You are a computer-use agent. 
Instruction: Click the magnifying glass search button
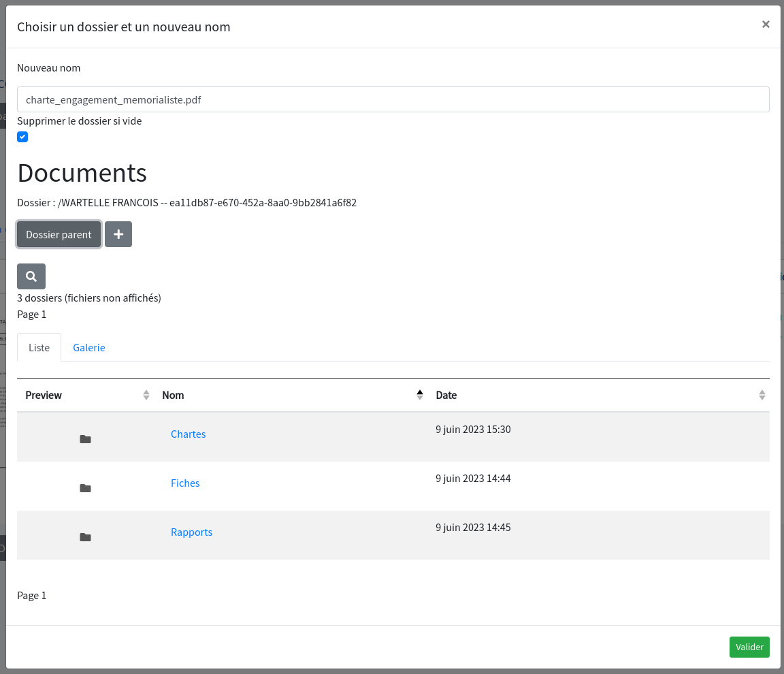click(x=31, y=276)
